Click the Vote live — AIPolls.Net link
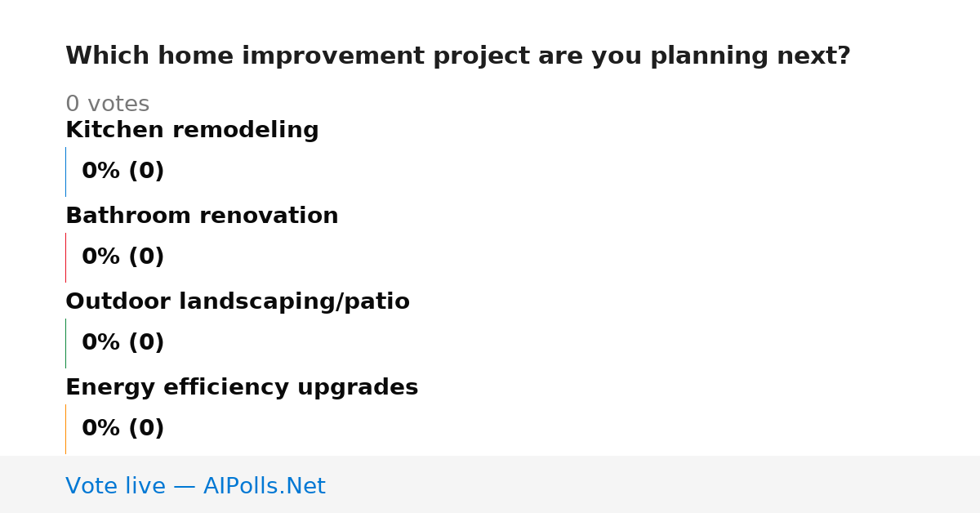 tap(195, 486)
